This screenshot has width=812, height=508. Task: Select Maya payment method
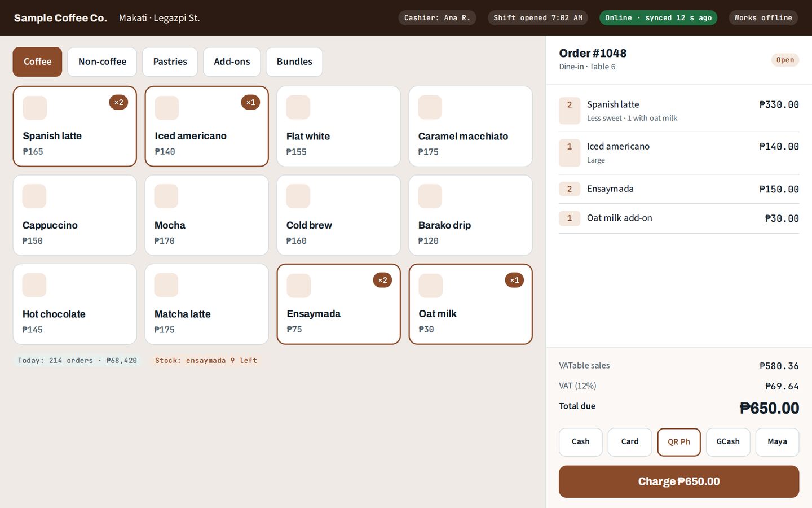777,442
